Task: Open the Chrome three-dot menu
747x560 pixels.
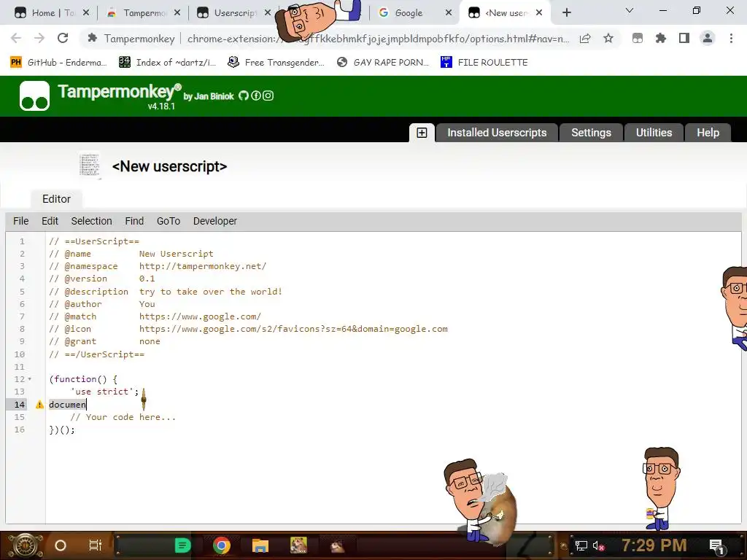Action: (731, 39)
